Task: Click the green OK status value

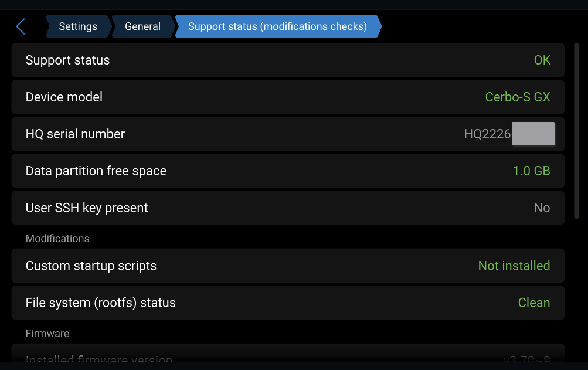Action: point(542,60)
